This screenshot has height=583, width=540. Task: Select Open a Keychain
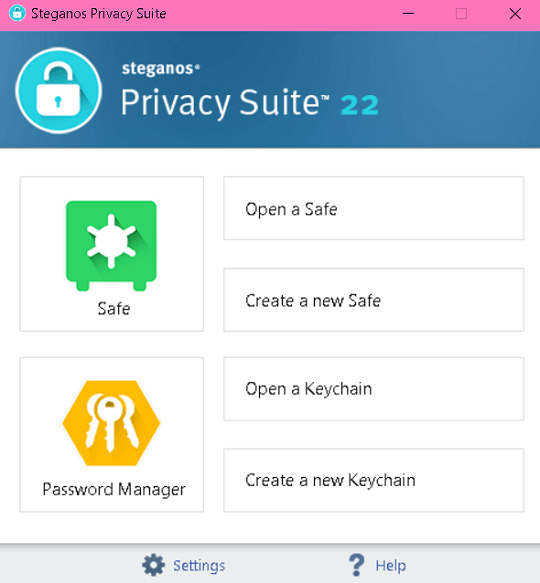(374, 389)
